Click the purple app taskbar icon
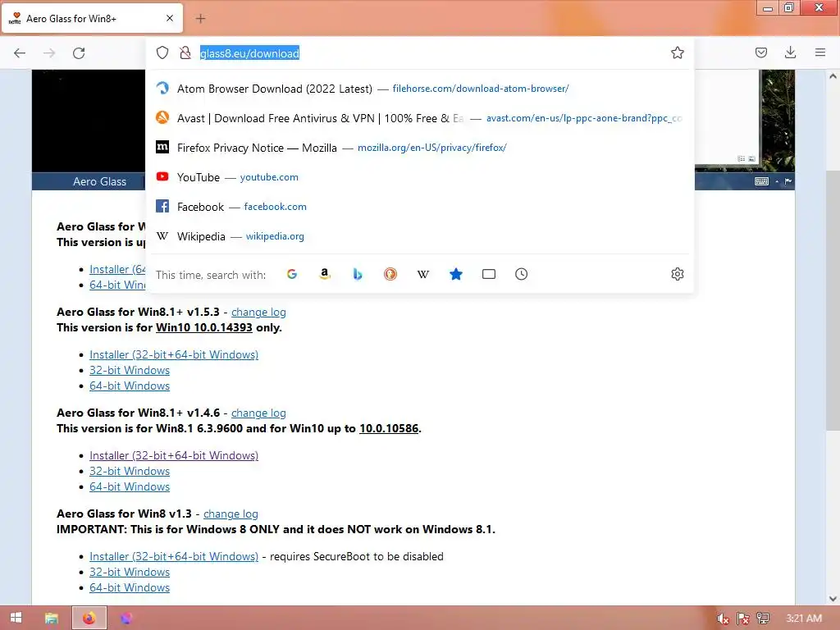 pos(126,619)
